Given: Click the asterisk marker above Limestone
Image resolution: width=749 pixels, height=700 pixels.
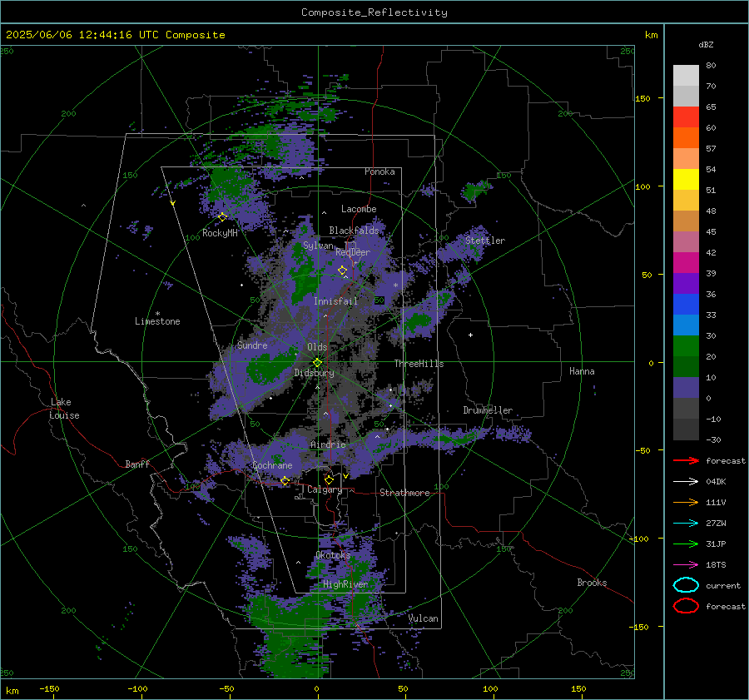Looking at the screenshot, I should (x=157, y=314).
